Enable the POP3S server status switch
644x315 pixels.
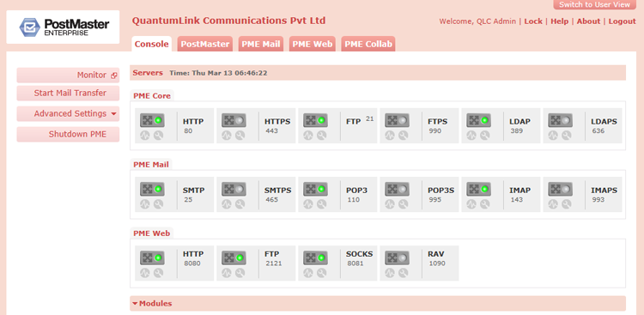[x=398, y=190]
